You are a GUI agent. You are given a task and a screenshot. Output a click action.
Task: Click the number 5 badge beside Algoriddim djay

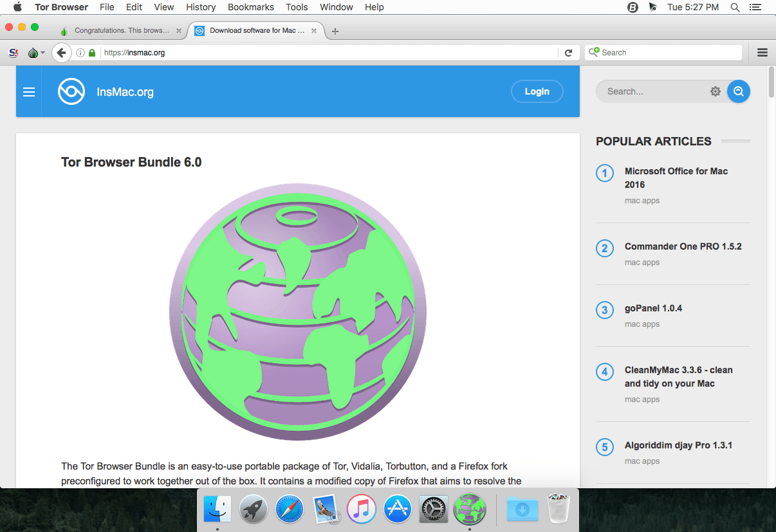tap(605, 447)
